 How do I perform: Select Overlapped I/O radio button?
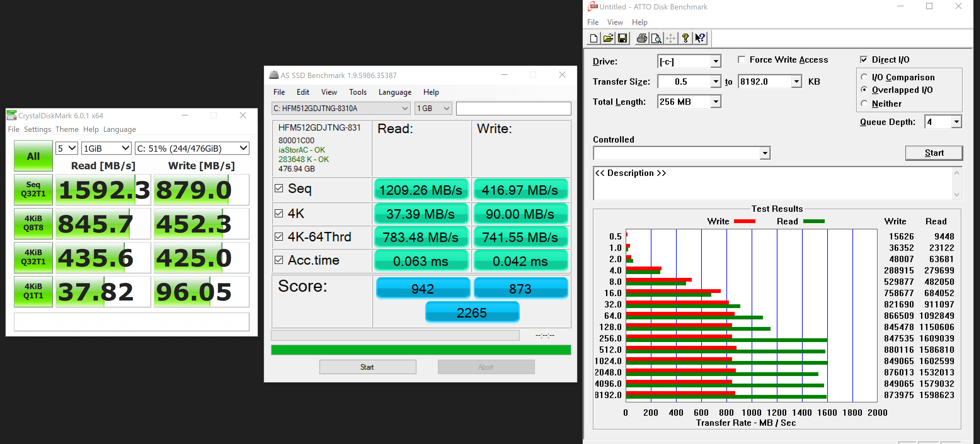pyautogui.click(x=864, y=90)
